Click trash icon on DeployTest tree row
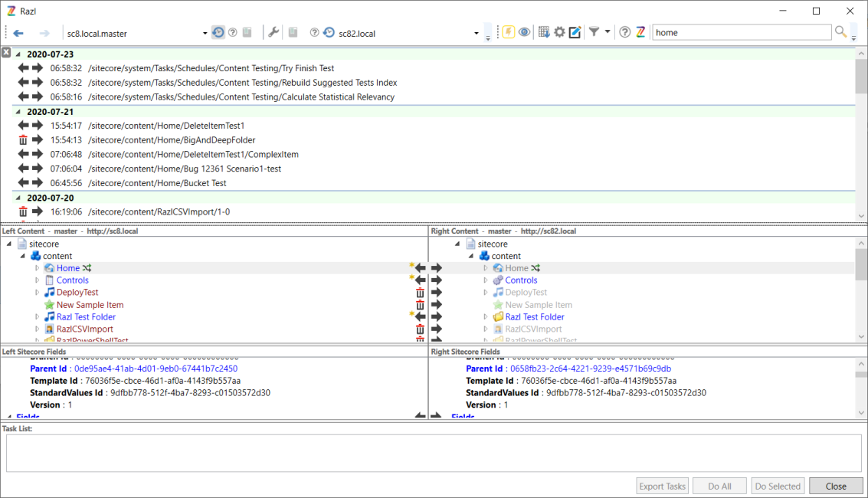868x498 pixels. click(x=420, y=293)
